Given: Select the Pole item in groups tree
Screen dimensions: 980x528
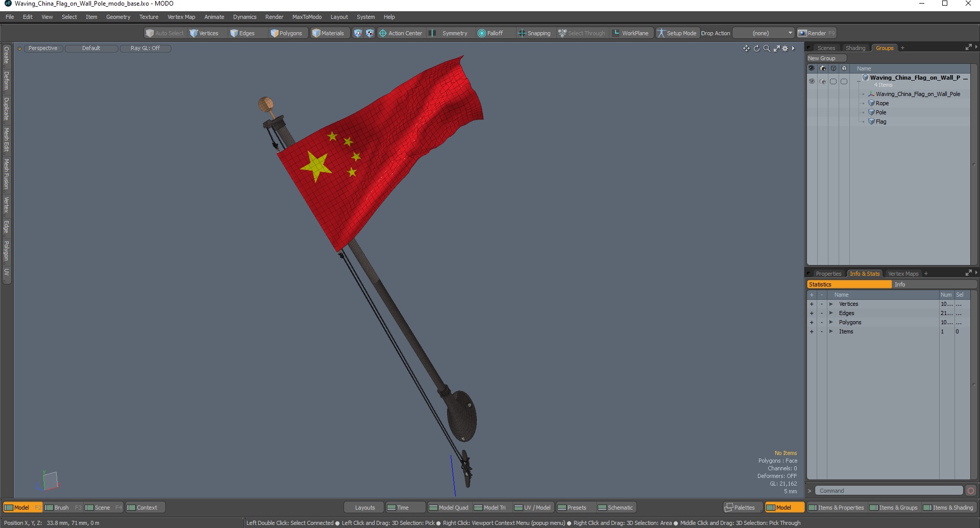Looking at the screenshot, I should 880,112.
